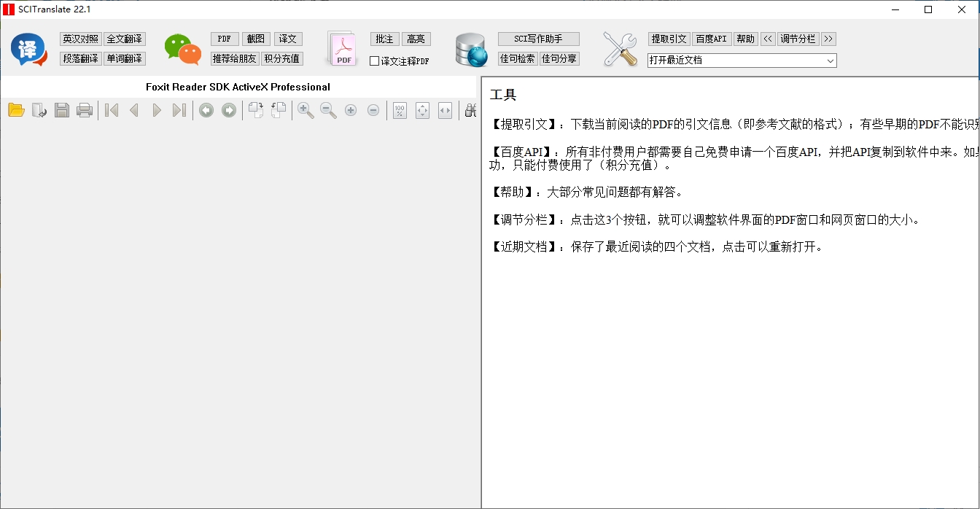Viewport: 980px width, 509px height.
Task: Click the 全文翻译 button
Action: [125, 39]
